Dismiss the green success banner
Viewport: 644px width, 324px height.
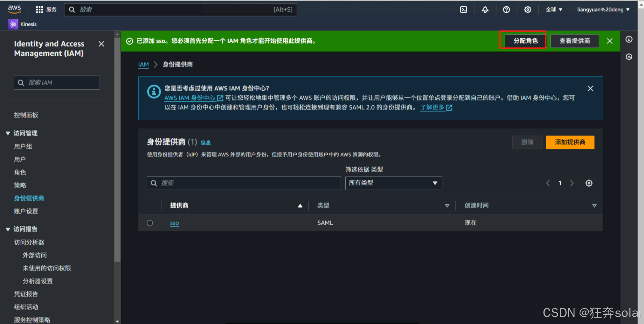[x=610, y=41]
